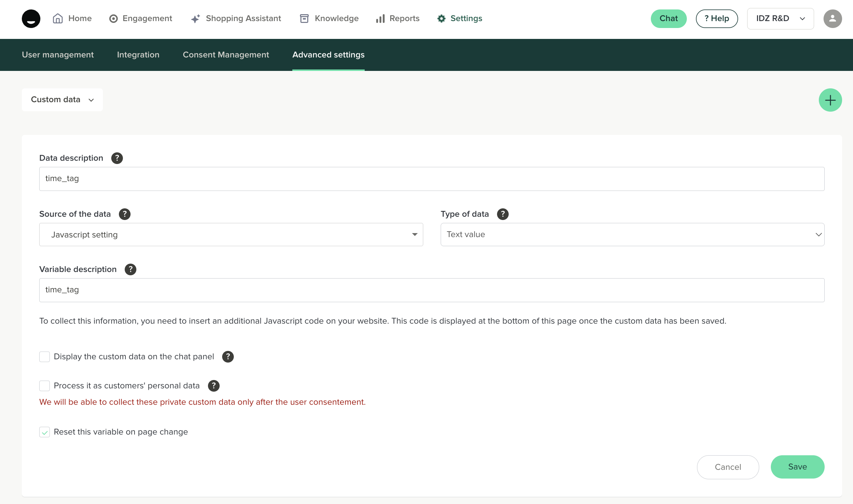Click help icon beside Type of data
853x504 pixels.
pos(502,214)
